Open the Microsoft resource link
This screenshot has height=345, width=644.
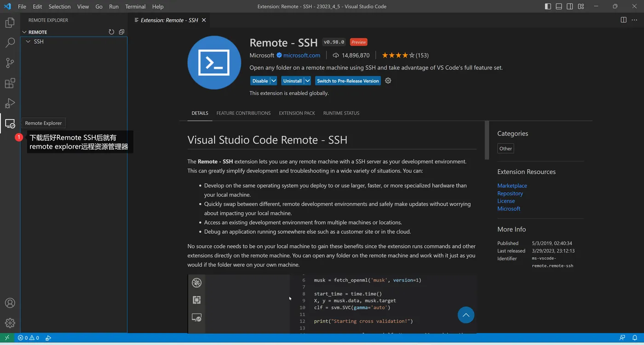(x=509, y=208)
